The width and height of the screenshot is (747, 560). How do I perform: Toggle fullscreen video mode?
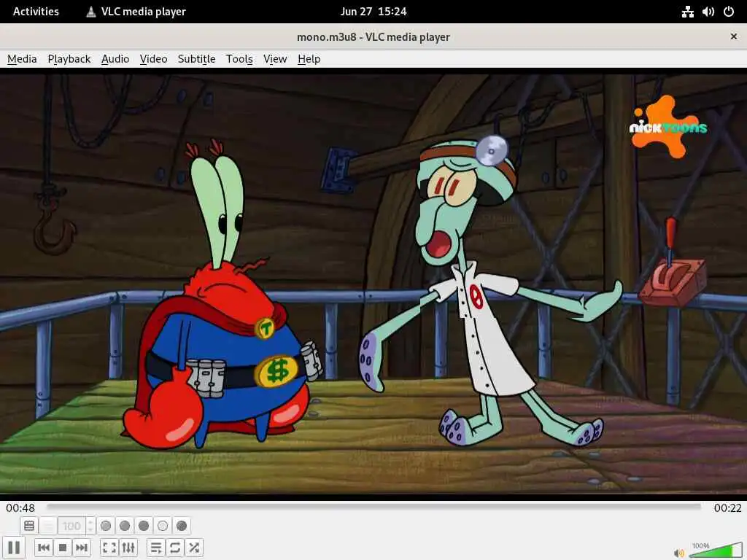[x=109, y=548]
